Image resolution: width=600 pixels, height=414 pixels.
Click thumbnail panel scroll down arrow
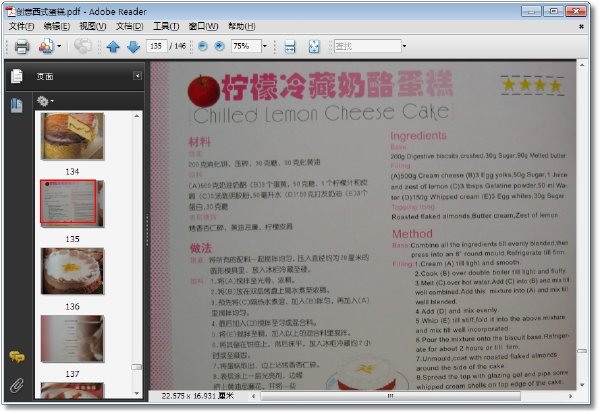pos(137,393)
